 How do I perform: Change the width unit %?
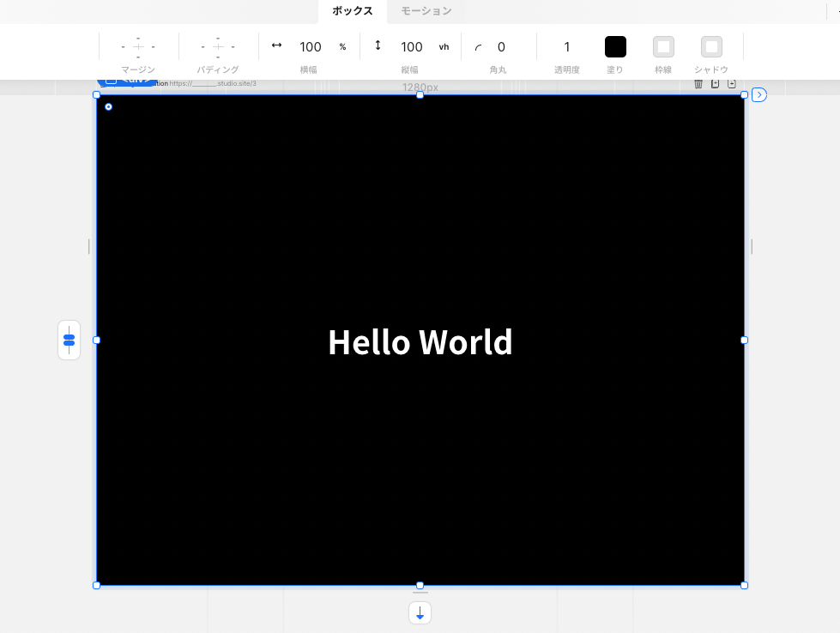click(x=343, y=47)
